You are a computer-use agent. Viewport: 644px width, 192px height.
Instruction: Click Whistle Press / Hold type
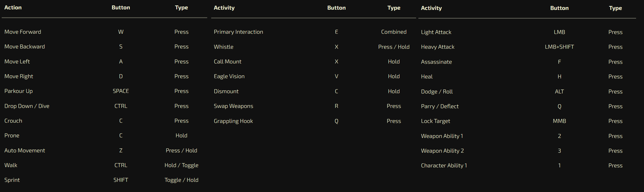coord(394,47)
